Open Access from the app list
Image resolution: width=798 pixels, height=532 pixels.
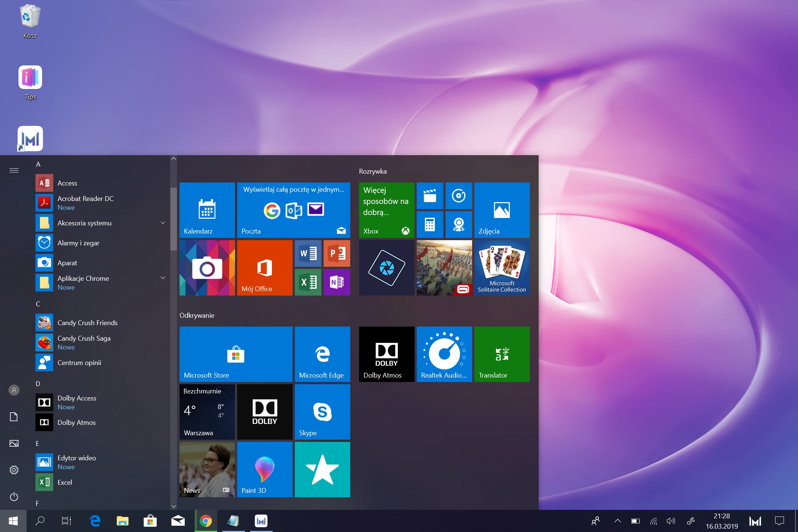102,183
